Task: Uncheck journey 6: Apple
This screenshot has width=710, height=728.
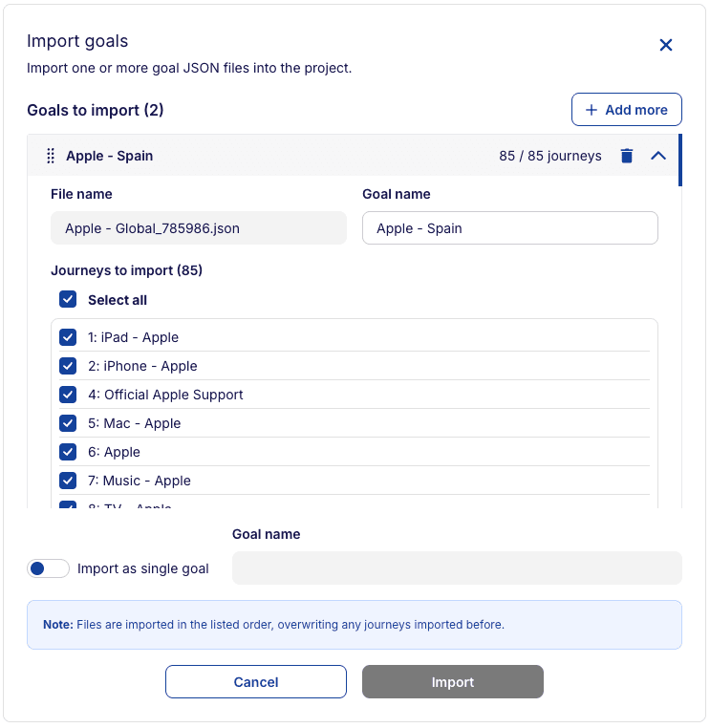Action: pos(68,452)
